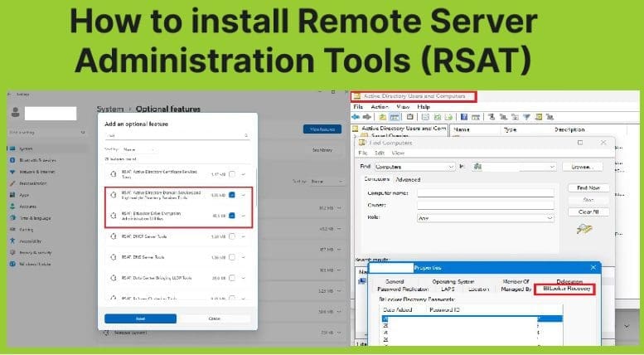
Task: Select the Advanced tab in Find Computers
Action: click(x=407, y=179)
